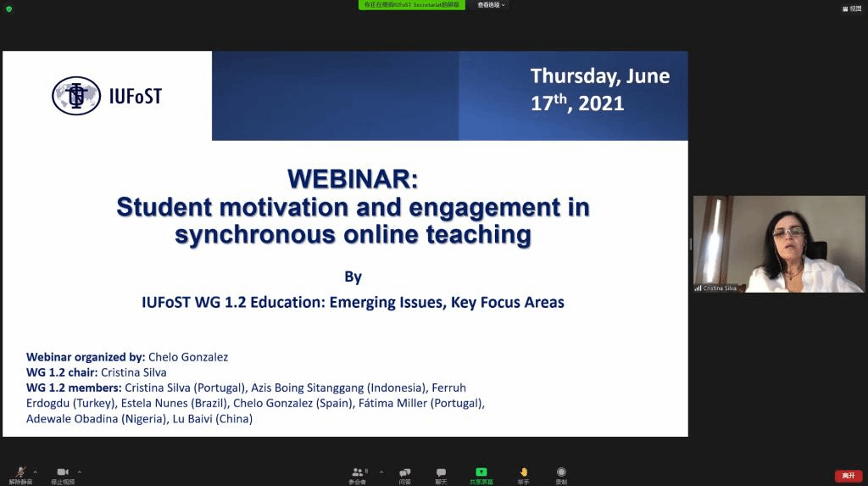
Task: Open audio options arrow next to microphone
Action: coord(35,472)
